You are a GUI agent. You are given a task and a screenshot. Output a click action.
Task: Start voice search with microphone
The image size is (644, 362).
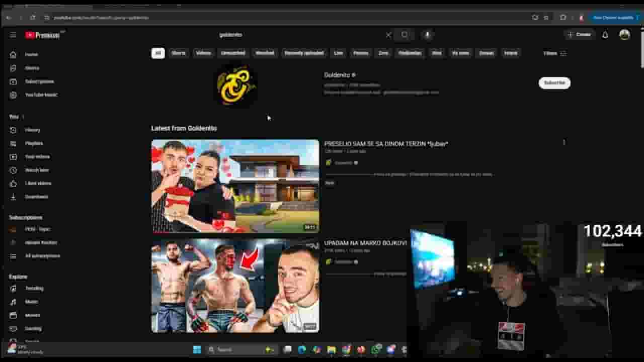427,35
